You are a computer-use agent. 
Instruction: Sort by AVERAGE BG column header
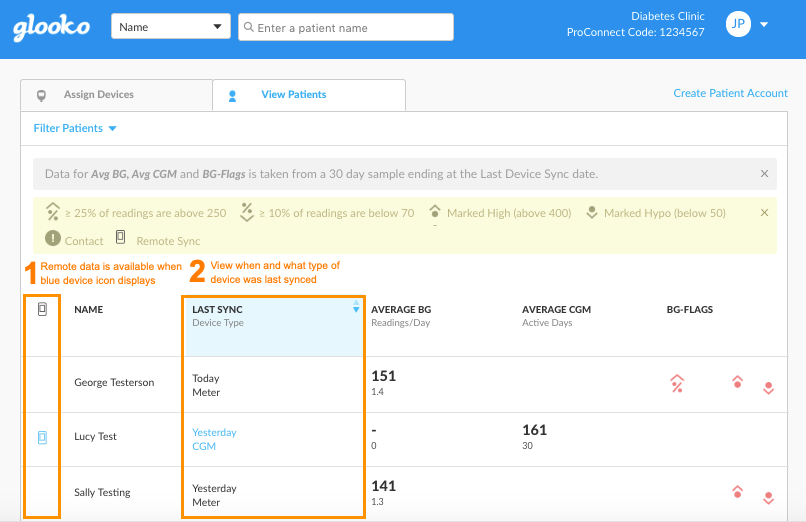(401, 310)
